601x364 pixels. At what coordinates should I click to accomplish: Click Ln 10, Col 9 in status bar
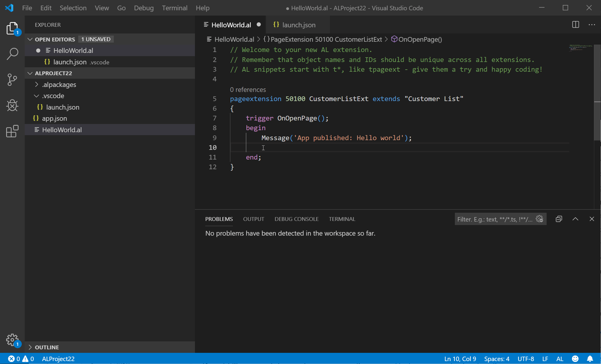coord(460,358)
